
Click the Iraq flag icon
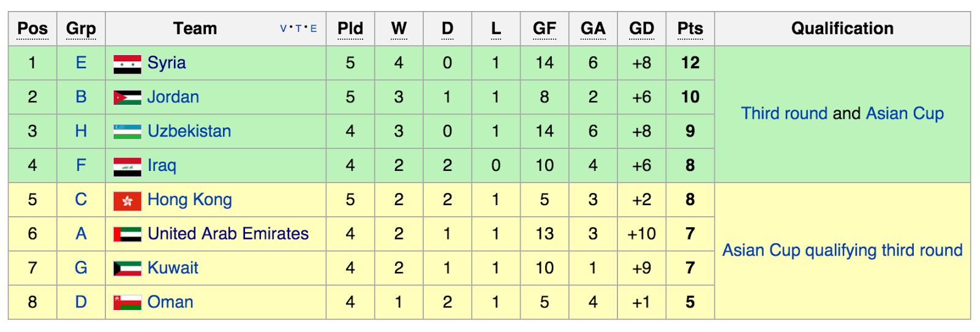pos(127,166)
